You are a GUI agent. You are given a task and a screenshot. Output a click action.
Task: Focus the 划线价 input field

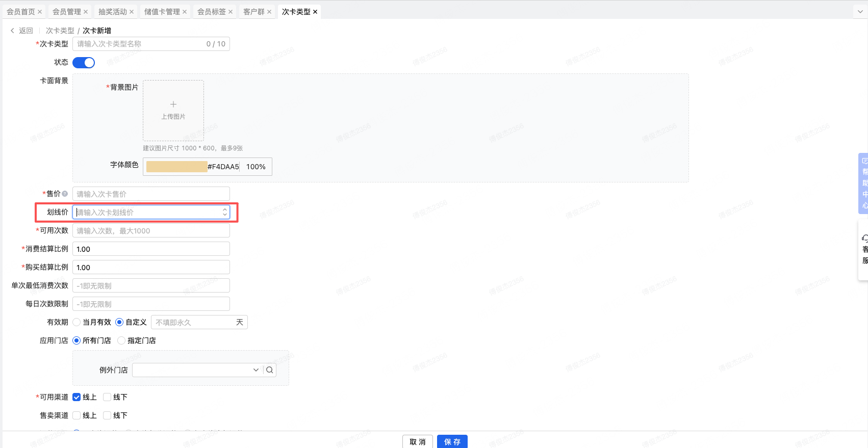(x=151, y=212)
